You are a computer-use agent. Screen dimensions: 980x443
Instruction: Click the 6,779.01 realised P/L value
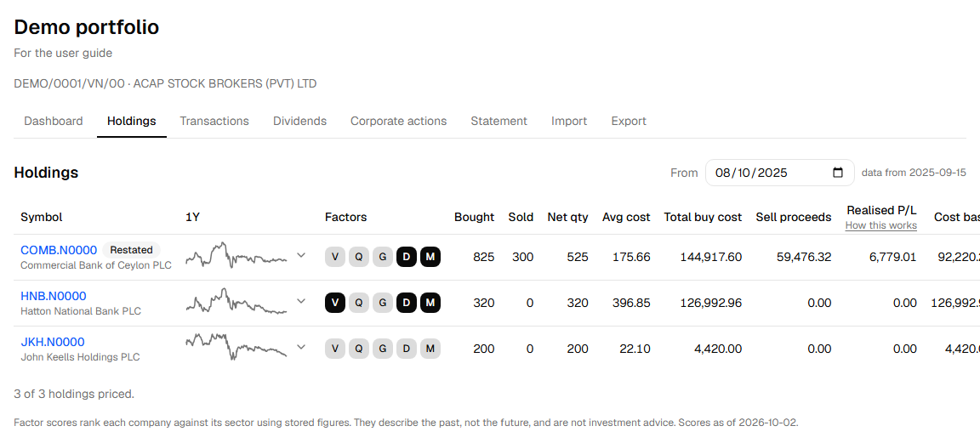892,257
